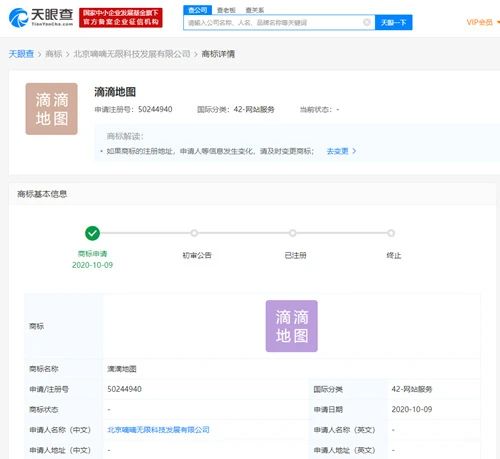Click the timeline date 2020-10-09
500x459 pixels.
point(92,265)
